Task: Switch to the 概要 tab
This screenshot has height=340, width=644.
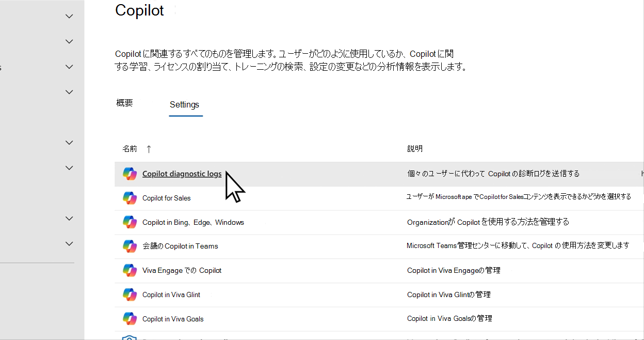Action: tap(125, 103)
